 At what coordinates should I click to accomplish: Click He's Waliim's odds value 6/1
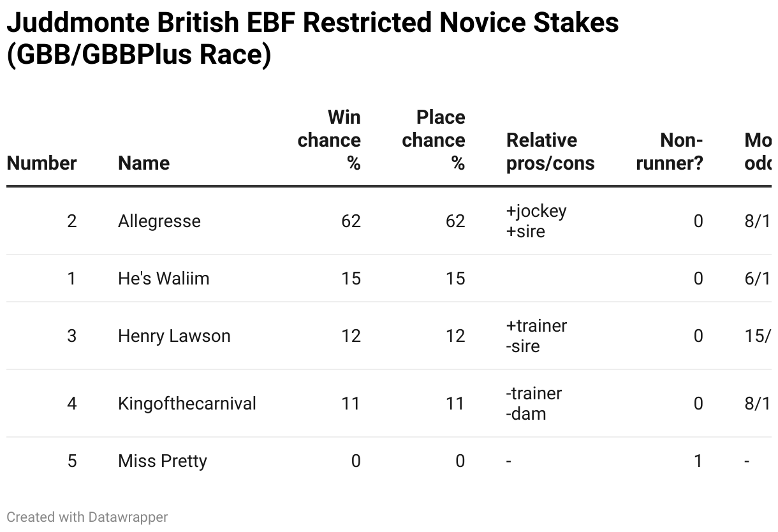point(757,279)
